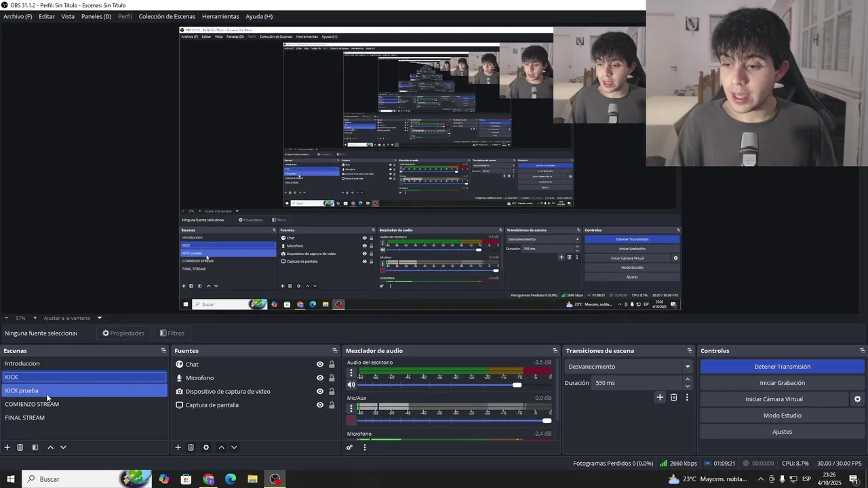This screenshot has height=488, width=868.
Task: Click the Propiedades button
Action: pos(123,333)
